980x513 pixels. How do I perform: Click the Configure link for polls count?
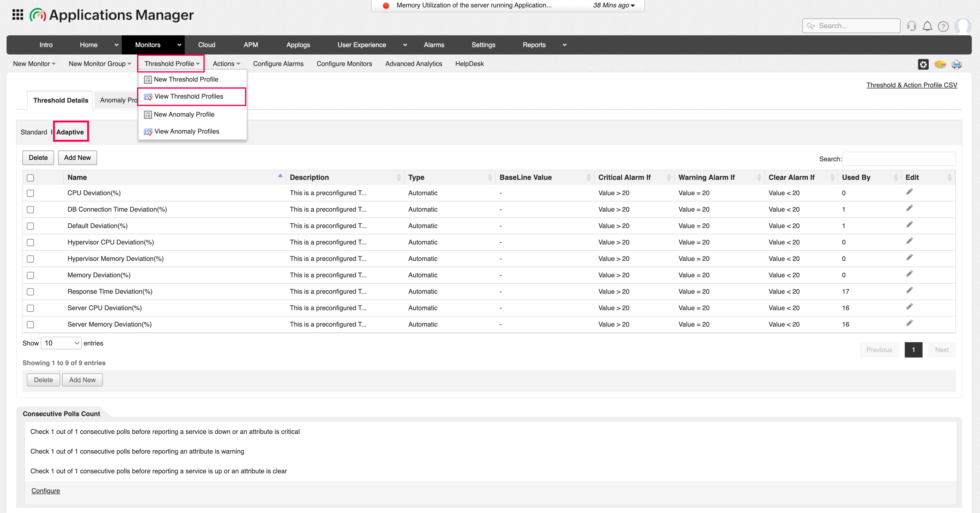pyautogui.click(x=46, y=491)
